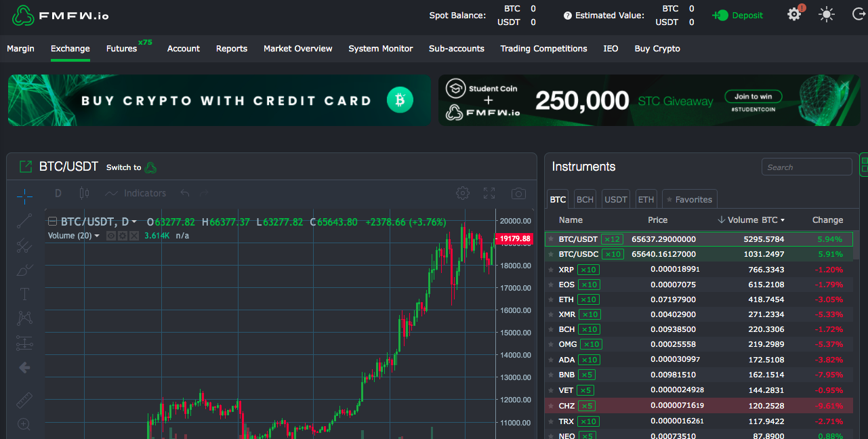
Task: Favorite the ADA instrument star
Action: [551, 360]
